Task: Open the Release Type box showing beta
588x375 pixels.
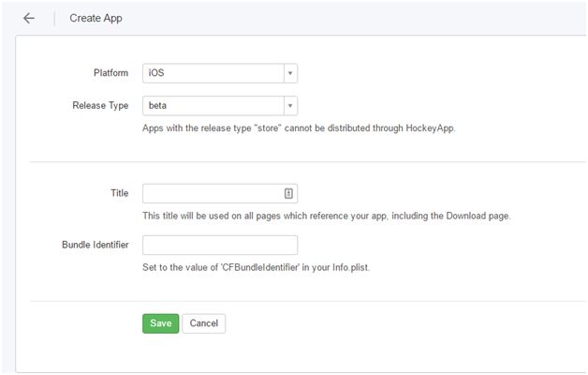Action: click(213, 106)
